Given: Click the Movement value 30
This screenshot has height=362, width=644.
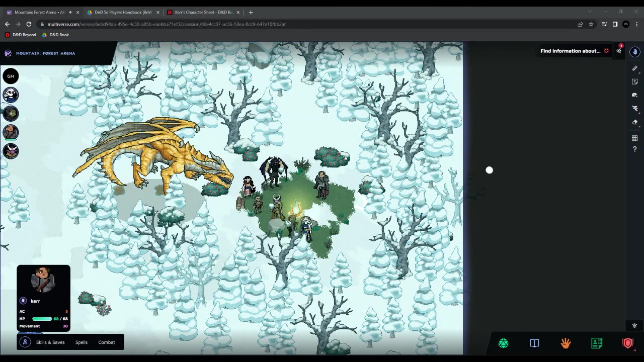Looking at the screenshot, I should (x=65, y=326).
